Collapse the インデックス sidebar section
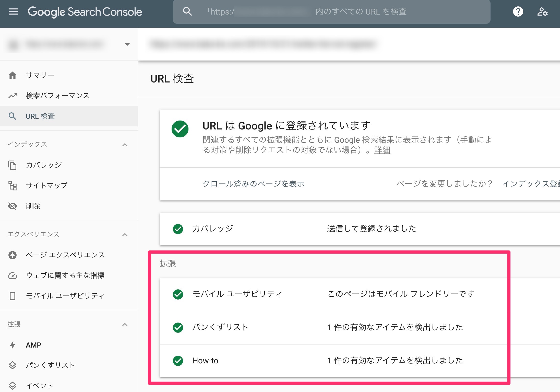Screen dimensions: 560x392 tap(125, 145)
